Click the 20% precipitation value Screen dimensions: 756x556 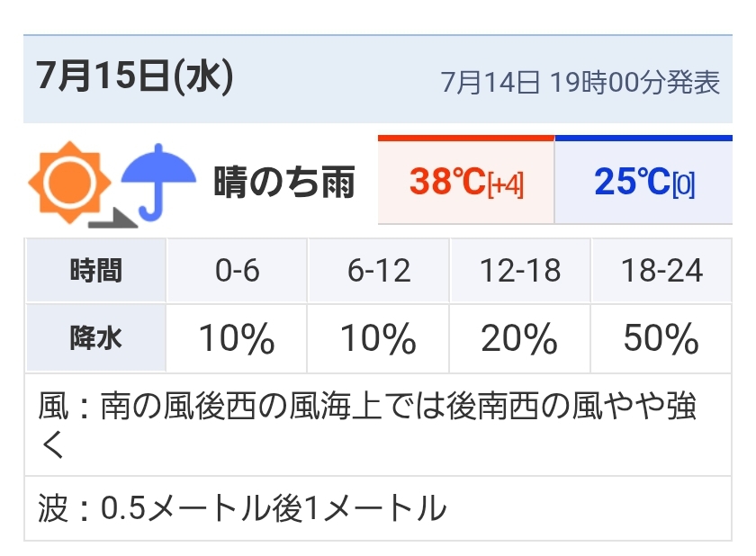(x=519, y=338)
